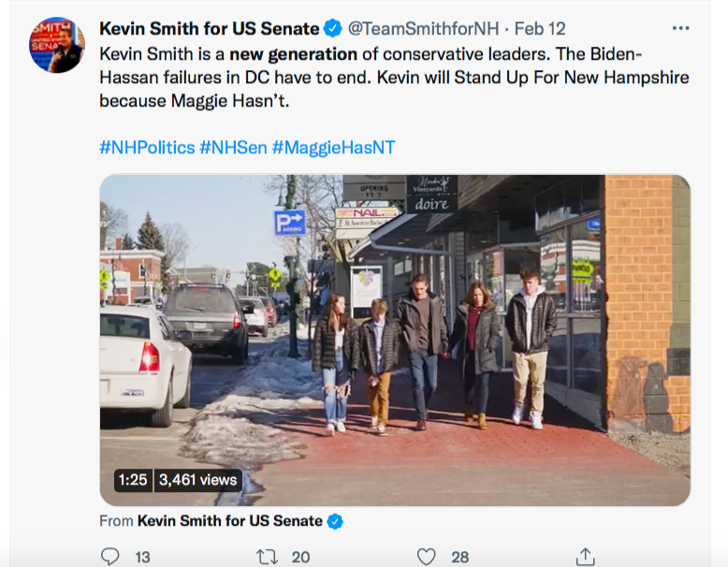The image size is (728, 567).
Task: Click the 1:25 video duration badge
Action: (x=133, y=480)
